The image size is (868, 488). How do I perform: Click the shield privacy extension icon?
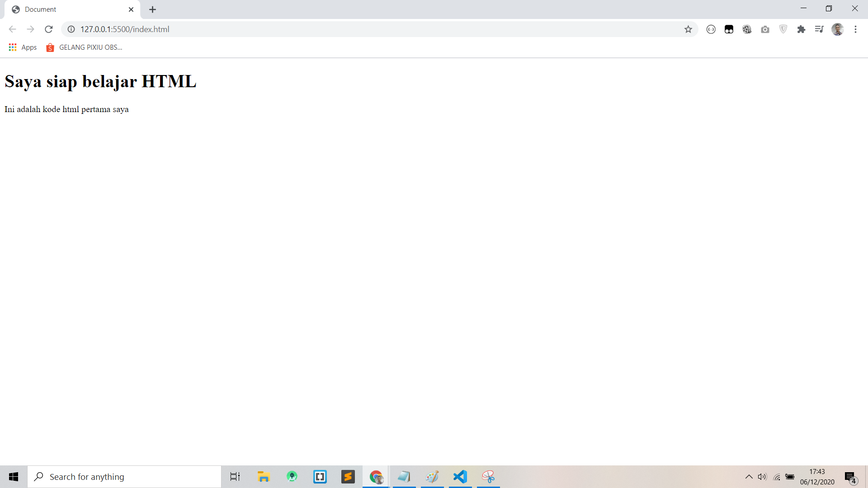point(783,29)
